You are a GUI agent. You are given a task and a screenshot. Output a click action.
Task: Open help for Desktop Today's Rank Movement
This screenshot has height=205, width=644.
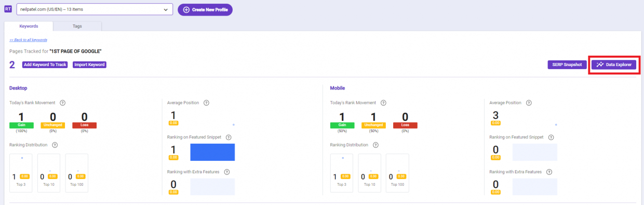(62, 103)
